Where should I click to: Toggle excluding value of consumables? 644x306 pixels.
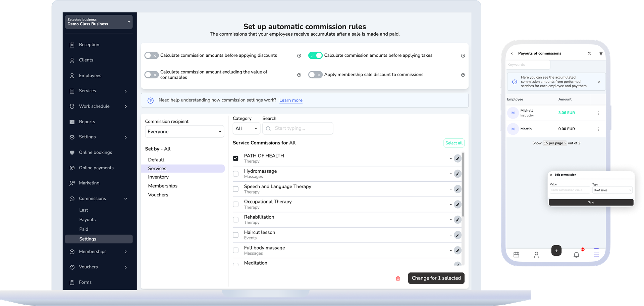click(x=151, y=75)
